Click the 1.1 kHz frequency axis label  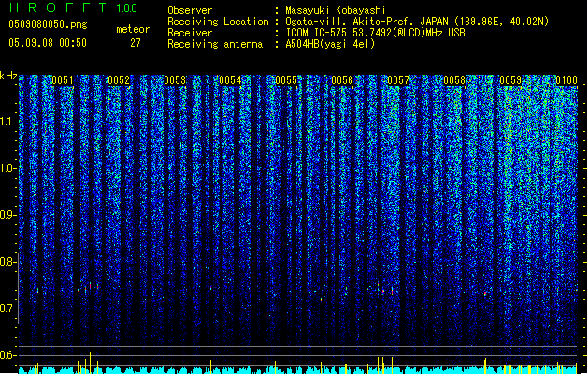(8, 122)
